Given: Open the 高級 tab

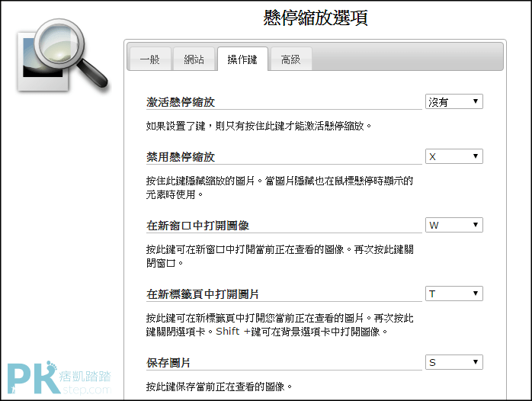Looking at the screenshot, I should coord(291,59).
